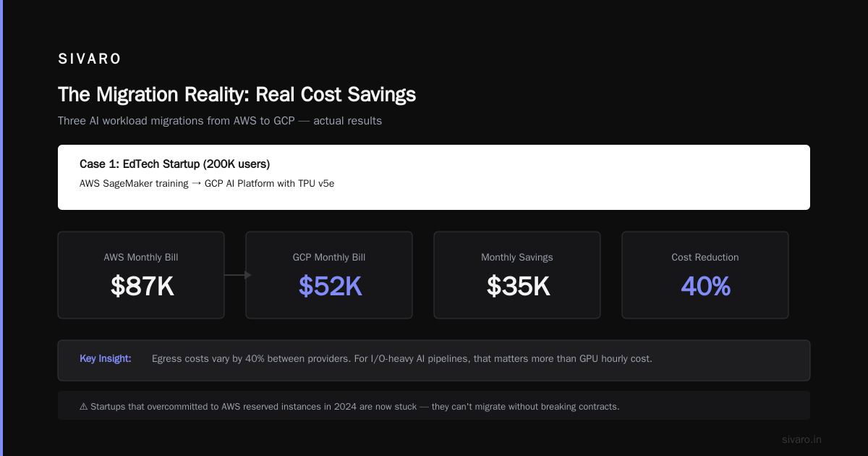The image size is (868, 456).
Task: Click the Key Insight label
Action: (x=106, y=358)
